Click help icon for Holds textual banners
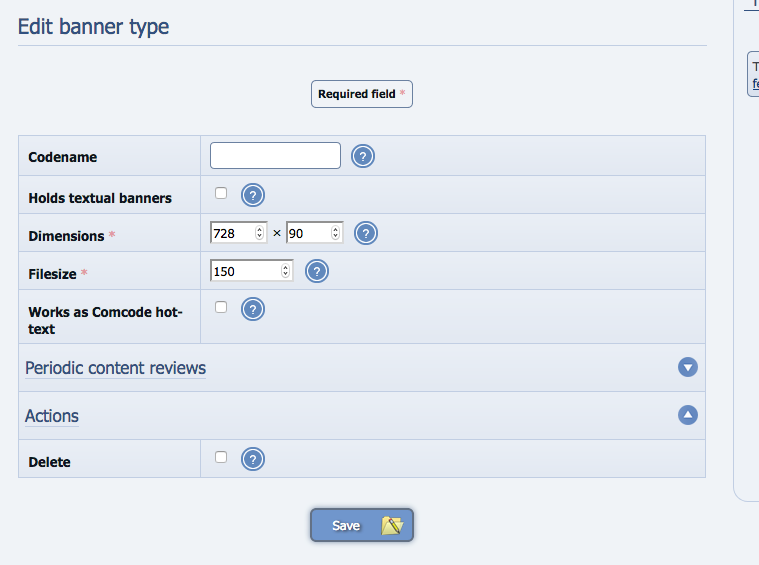759x565 pixels. (x=253, y=195)
